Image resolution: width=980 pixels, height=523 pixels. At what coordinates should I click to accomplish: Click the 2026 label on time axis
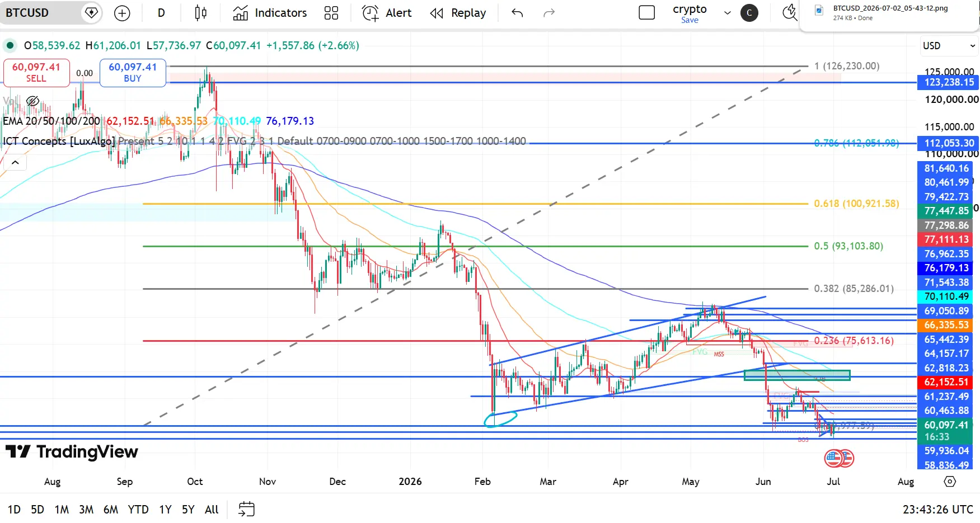click(410, 482)
